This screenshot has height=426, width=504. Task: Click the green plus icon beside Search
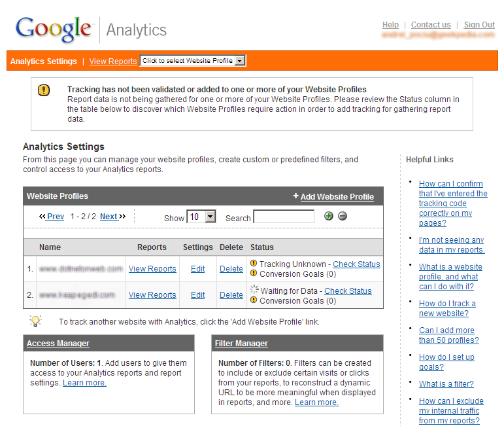(329, 216)
